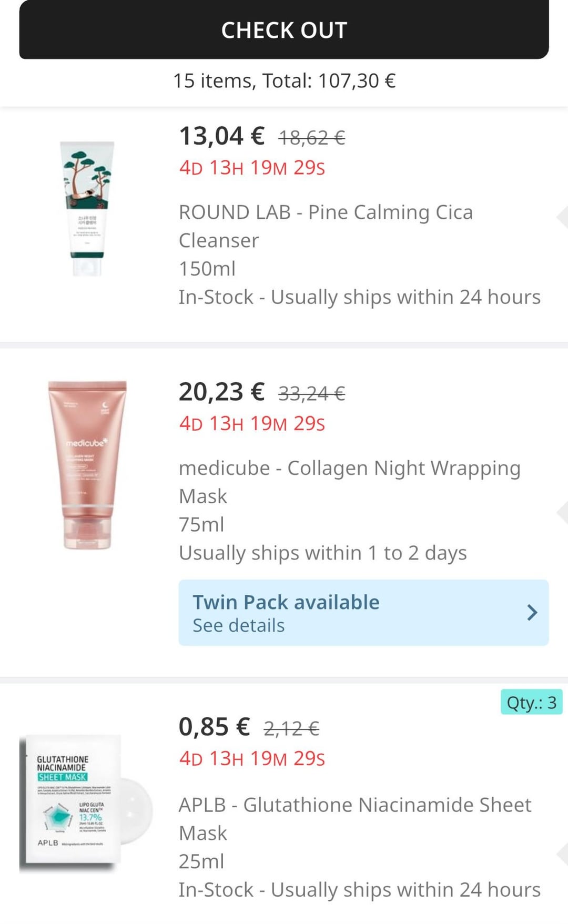The image size is (568, 924).
Task: Tap the countdown timer under 13,04 €
Action: (x=252, y=168)
